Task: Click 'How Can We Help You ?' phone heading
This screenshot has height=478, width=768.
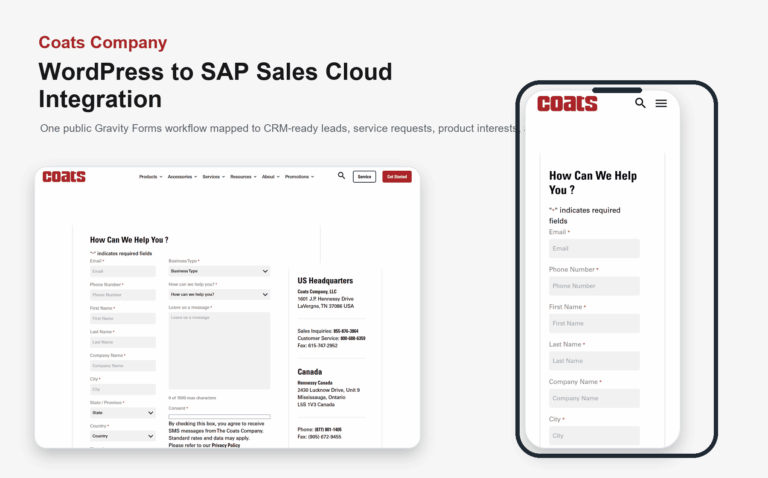Action: point(593,183)
